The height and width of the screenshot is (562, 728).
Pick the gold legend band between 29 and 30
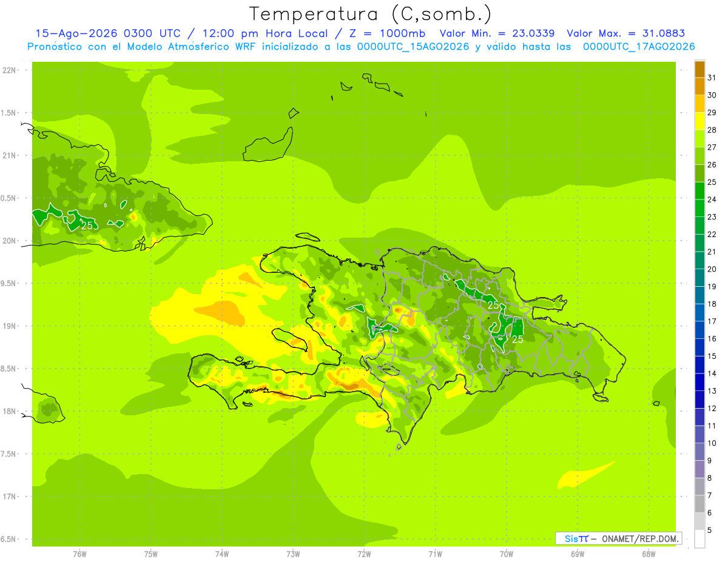pyautogui.click(x=699, y=104)
